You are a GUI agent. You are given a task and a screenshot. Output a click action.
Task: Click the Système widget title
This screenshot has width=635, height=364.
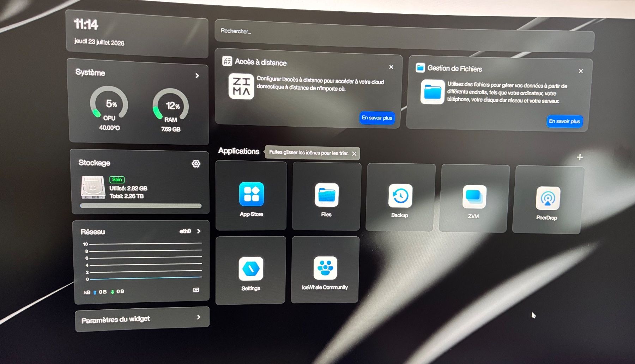[x=90, y=72]
